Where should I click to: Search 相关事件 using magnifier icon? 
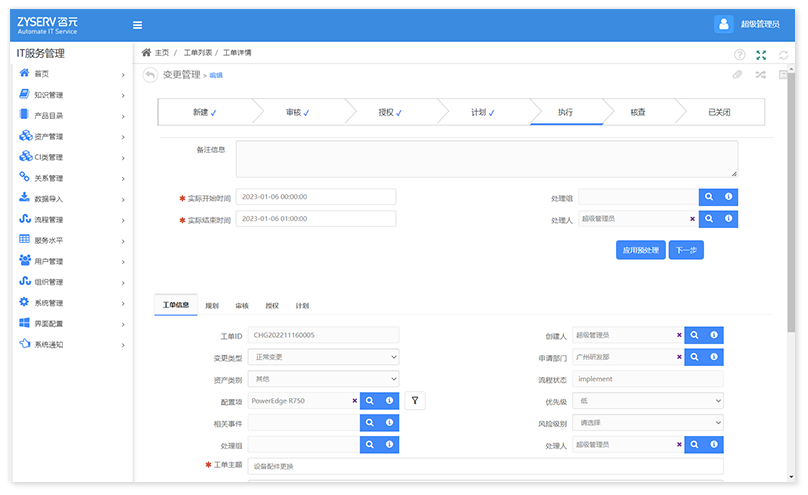tap(369, 423)
